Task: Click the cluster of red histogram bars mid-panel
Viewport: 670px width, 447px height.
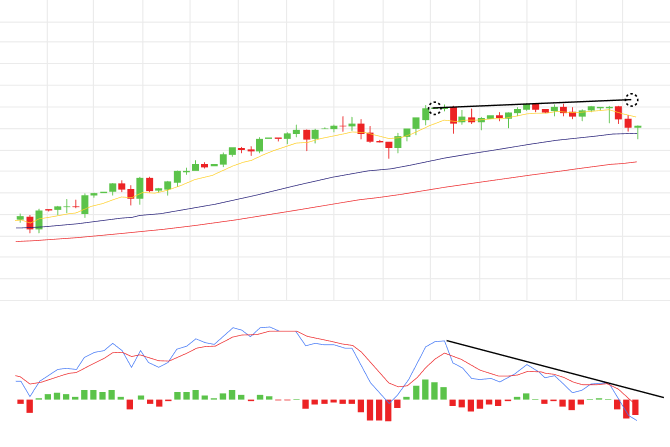Action: click(378, 410)
